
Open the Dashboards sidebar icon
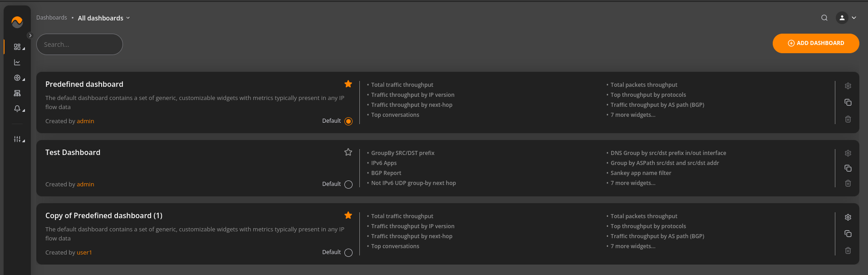point(17,47)
